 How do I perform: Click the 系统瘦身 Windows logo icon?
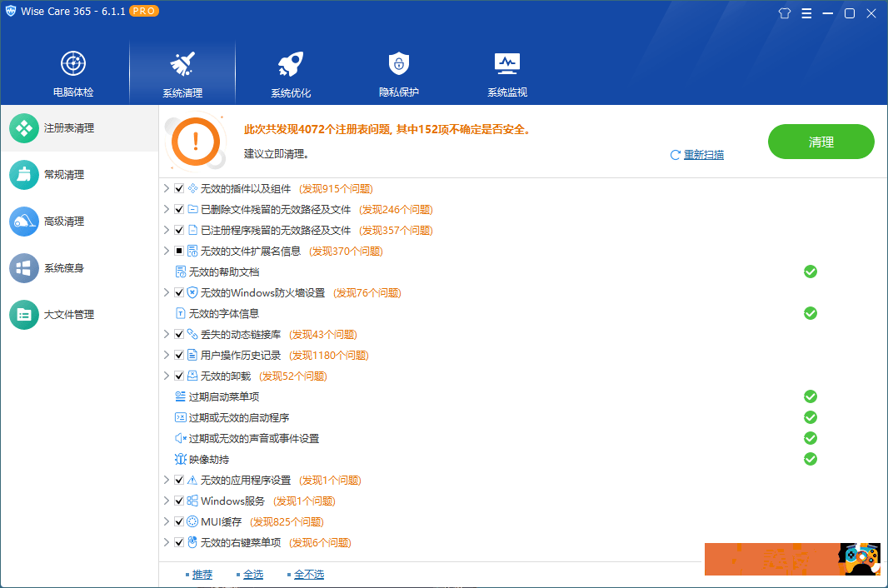tap(24, 268)
